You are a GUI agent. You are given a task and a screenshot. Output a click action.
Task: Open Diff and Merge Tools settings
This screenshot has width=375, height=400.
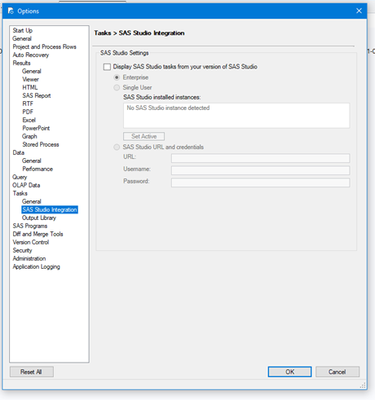pos(38,234)
